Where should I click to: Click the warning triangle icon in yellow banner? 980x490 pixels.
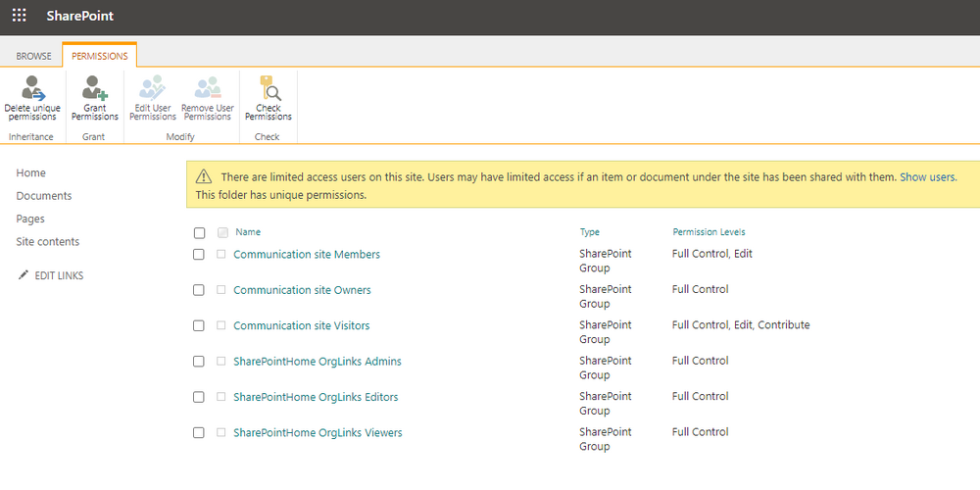pyautogui.click(x=205, y=176)
